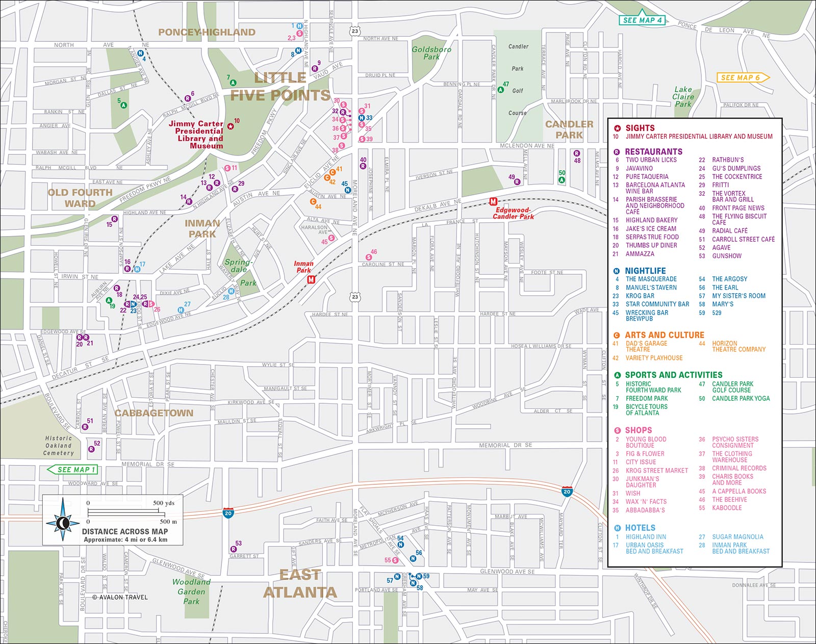Click the Horizon Theatre marker 44
Image resolution: width=816 pixels, height=644 pixels.
(x=313, y=201)
